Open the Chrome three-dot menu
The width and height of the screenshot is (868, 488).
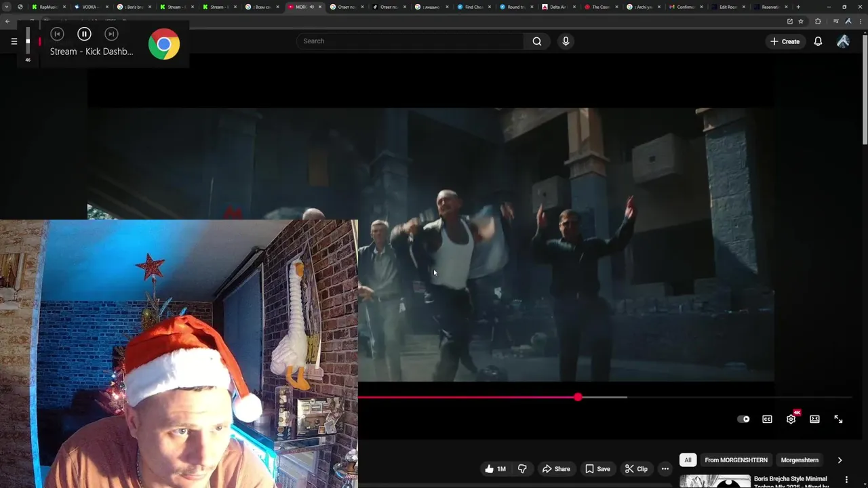click(860, 21)
